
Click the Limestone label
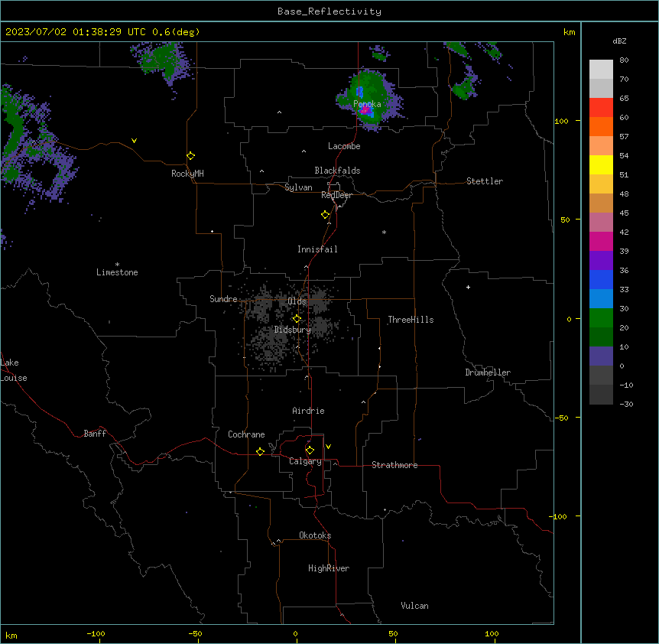117,272
